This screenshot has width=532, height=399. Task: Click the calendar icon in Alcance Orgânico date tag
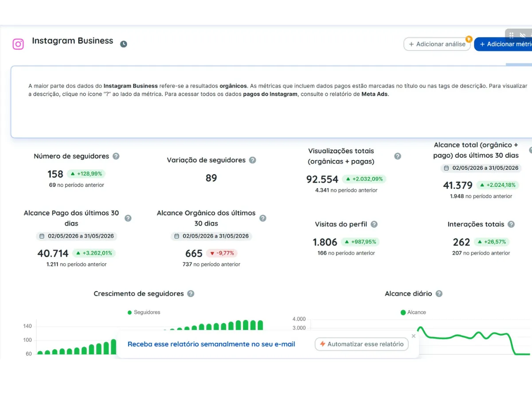(177, 236)
